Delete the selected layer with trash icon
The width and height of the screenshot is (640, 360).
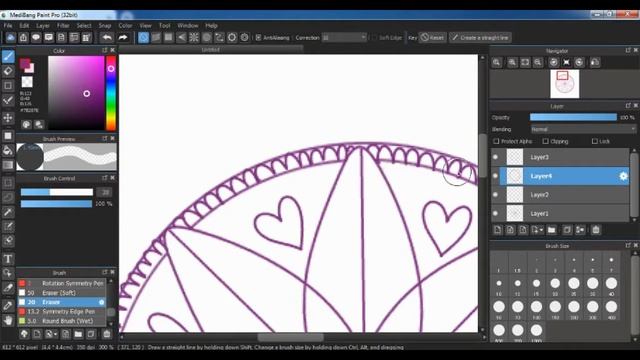596,230
